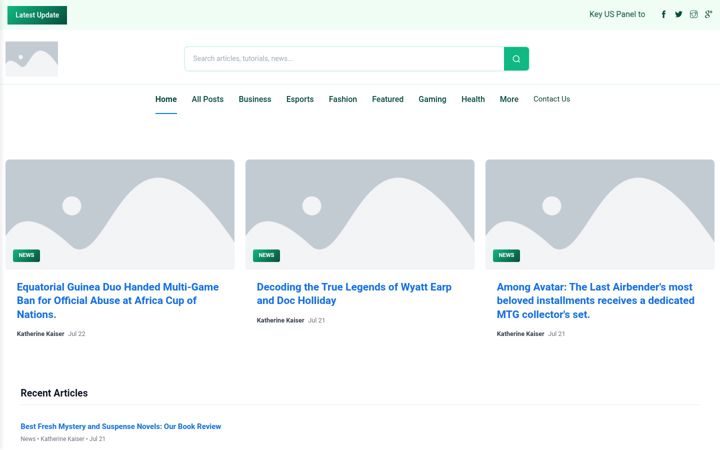Open the Google Plus social icon
This screenshot has height=450, width=720.
709,14
